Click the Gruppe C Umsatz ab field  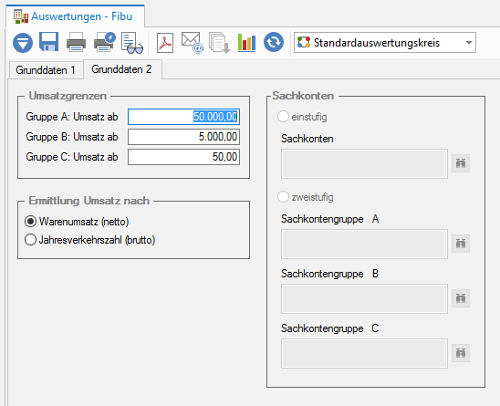click(184, 157)
